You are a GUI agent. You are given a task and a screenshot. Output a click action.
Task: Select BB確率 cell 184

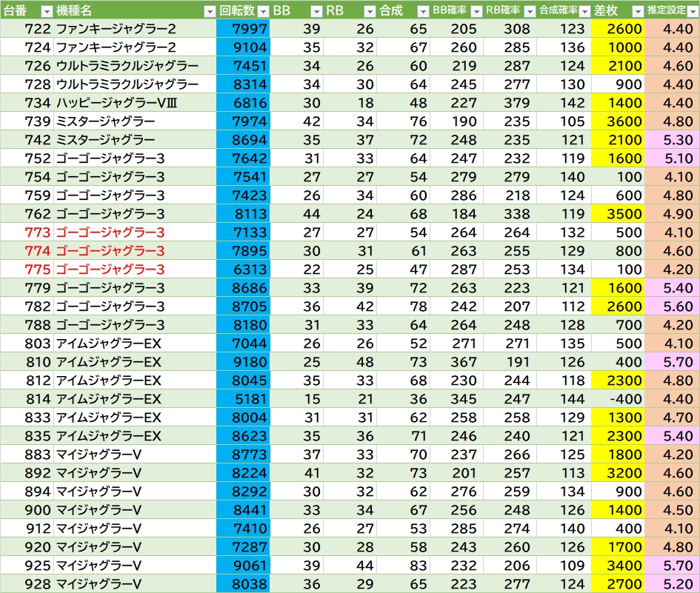point(457,214)
